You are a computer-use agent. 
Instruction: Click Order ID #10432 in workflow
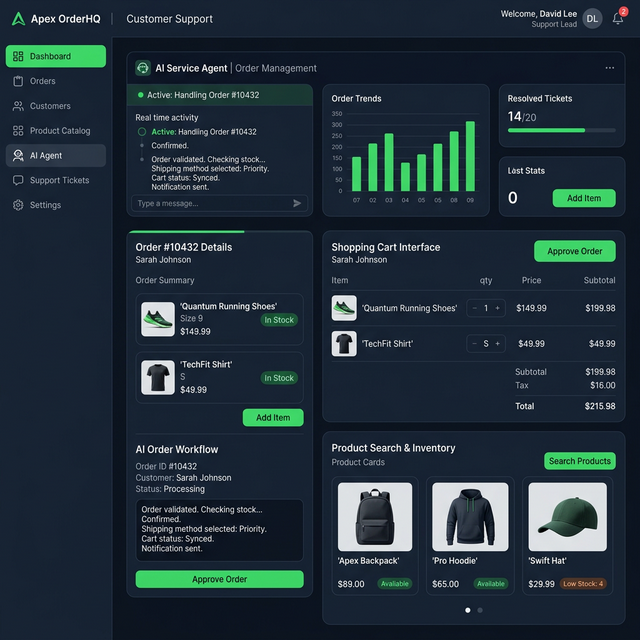166,467
